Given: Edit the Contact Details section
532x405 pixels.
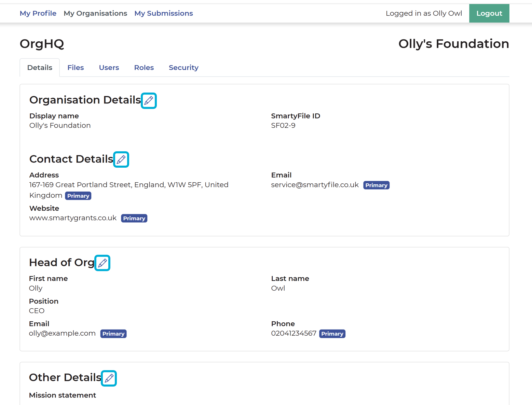Looking at the screenshot, I should pyautogui.click(x=121, y=159).
